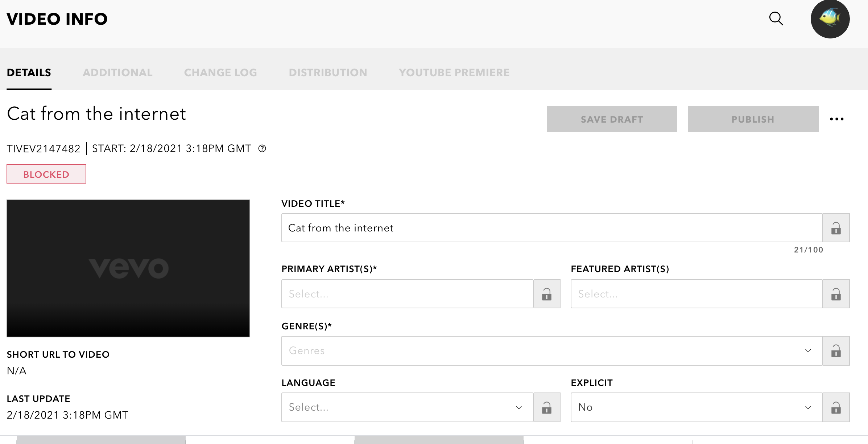Click the Vevo video thumbnail preview
Screen dimensions: 868x444
coord(128,268)
